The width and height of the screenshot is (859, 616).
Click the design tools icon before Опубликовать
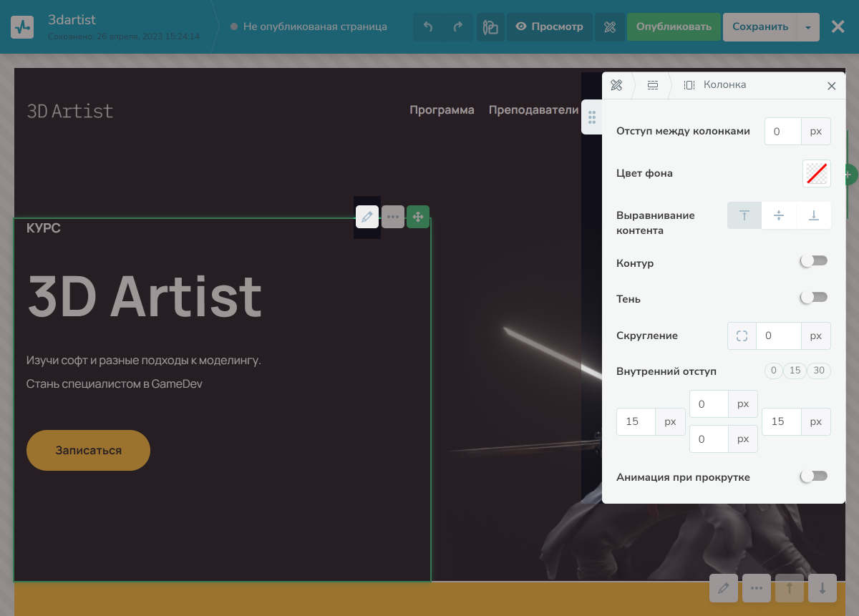click(609, 27)
